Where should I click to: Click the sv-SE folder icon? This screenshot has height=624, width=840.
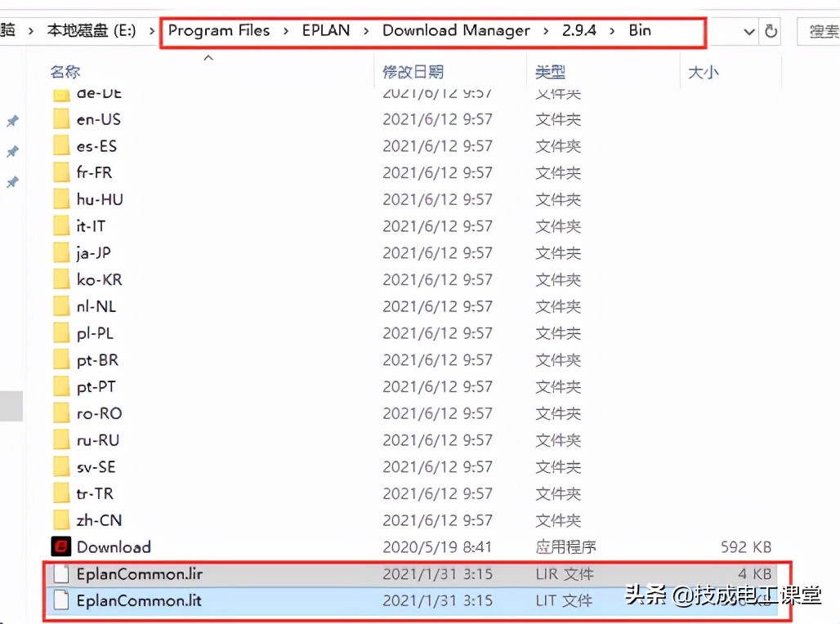[61, 467]
